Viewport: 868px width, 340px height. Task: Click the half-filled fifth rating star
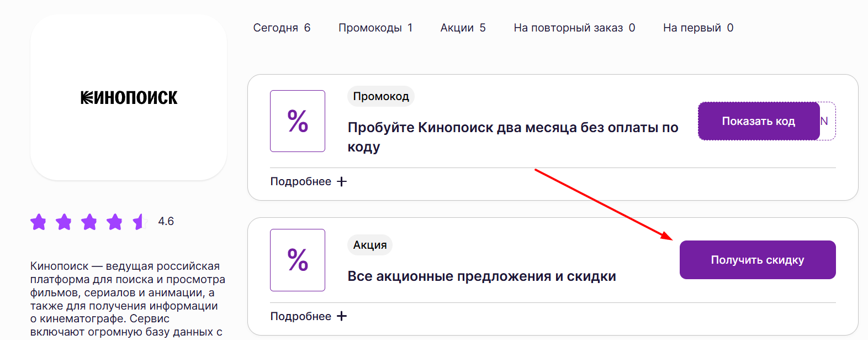pos(138,222)
